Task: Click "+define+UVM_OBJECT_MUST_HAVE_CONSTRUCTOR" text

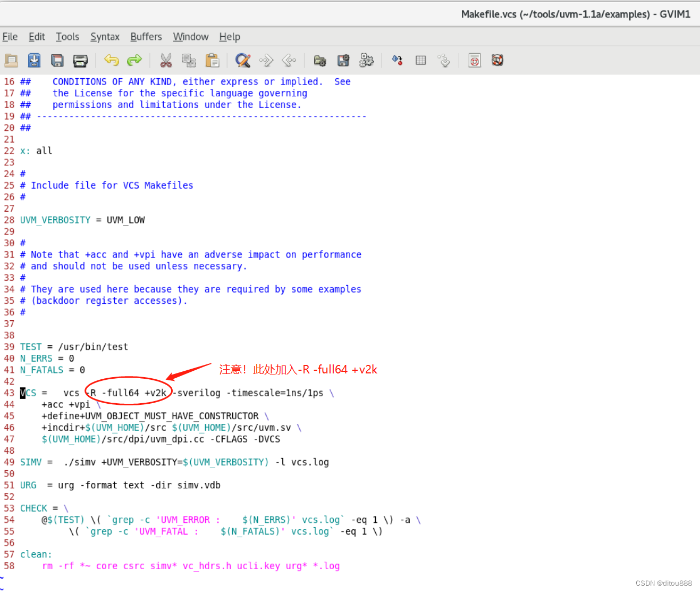Action: [x=150, y=416]
